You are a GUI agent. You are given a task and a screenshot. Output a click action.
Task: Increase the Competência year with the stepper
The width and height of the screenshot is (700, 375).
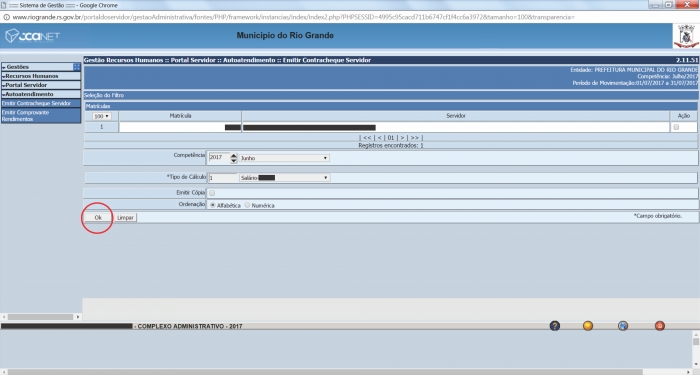point(233,155)
